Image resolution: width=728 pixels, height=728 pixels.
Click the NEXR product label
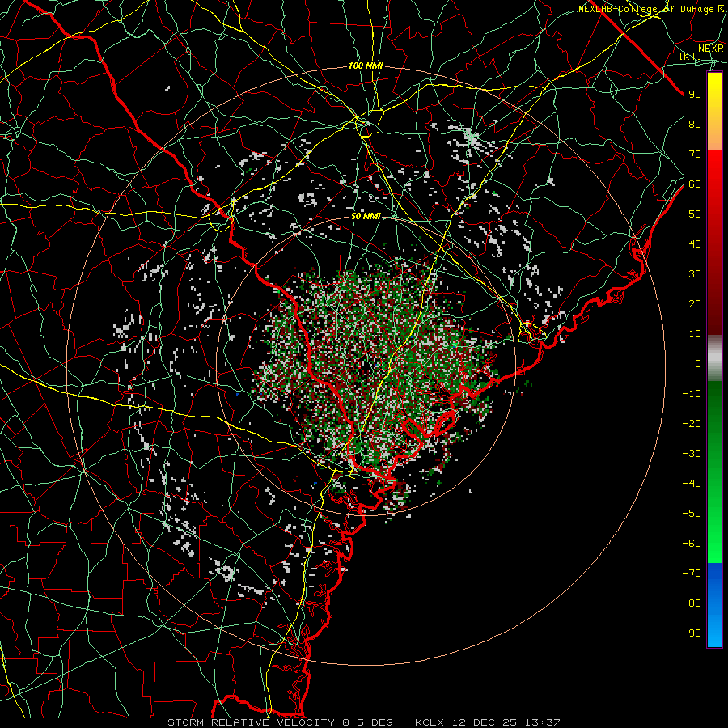point(711,49)
